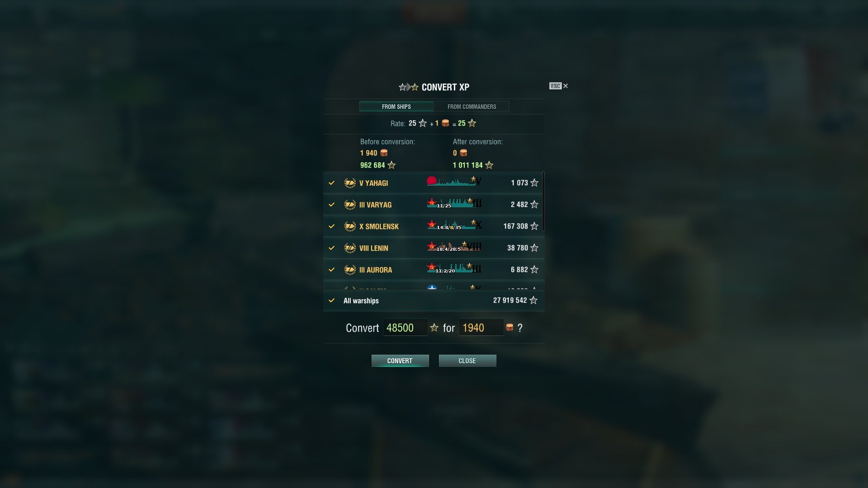This screenshot has height=488, width=868.
Task: Close dialog with the ESC X button
Action: 559,86
